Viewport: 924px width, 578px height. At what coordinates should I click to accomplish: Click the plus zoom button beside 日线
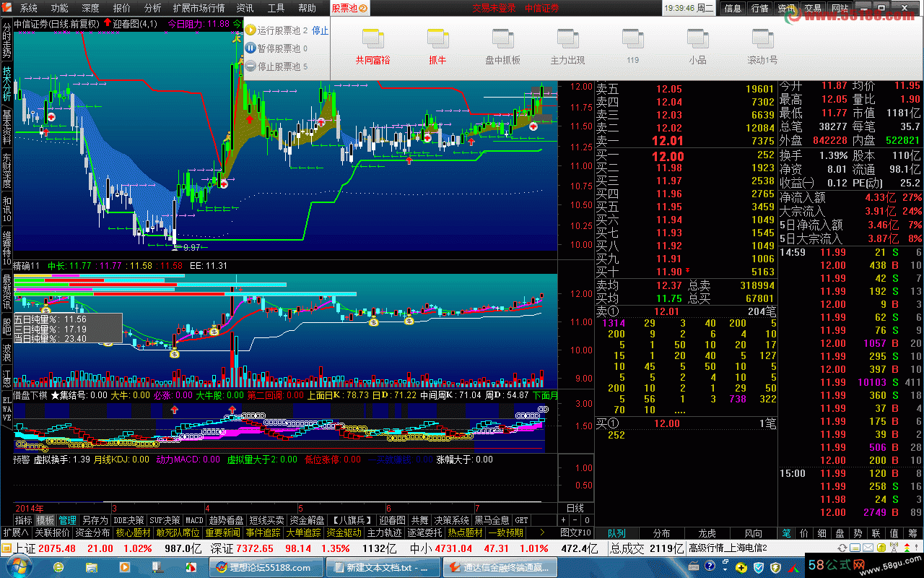click(564, 520)
